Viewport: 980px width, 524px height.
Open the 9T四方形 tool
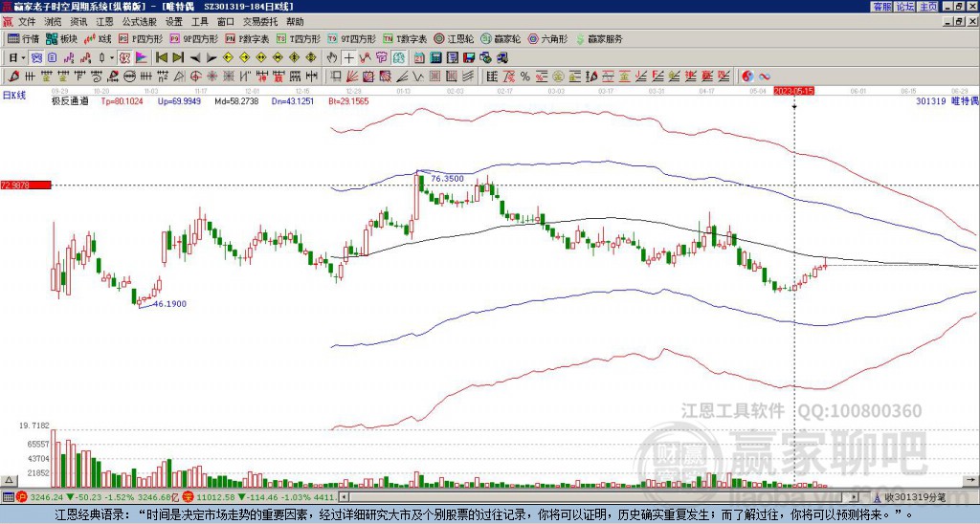tap(352, 38)
